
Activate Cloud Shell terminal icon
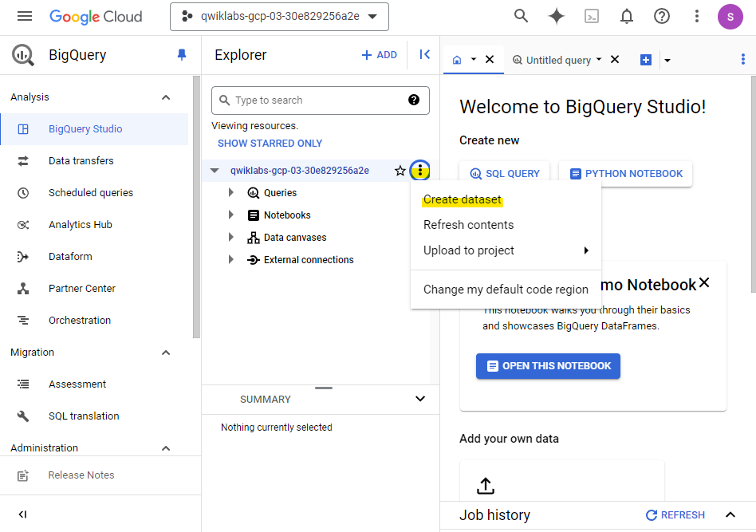coord(592,17)
